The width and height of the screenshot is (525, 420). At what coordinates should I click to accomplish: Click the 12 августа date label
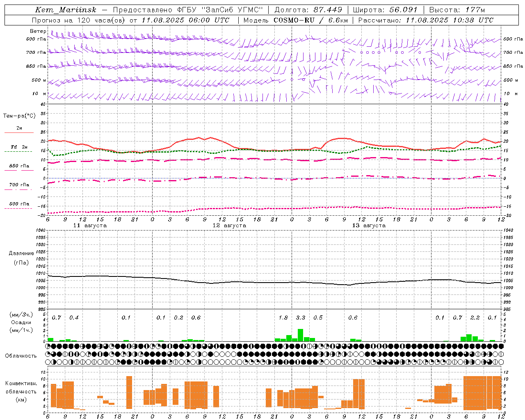point(229,226)
